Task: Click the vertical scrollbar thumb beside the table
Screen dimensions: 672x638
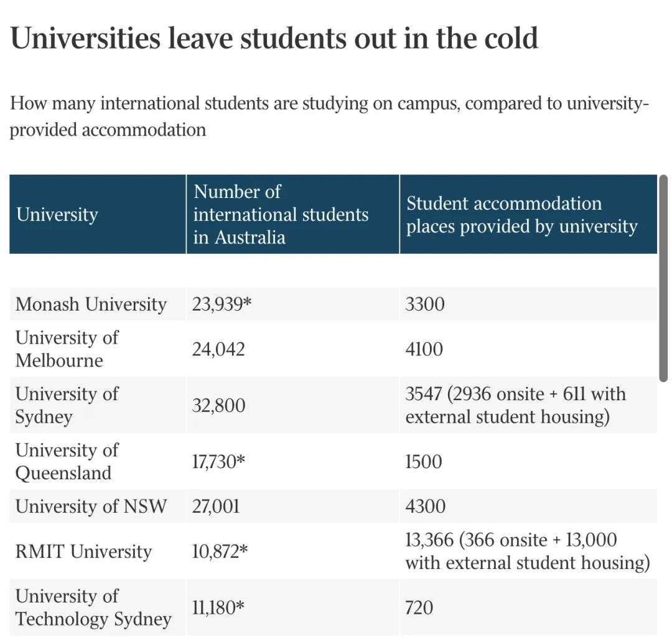Action: 664,278
